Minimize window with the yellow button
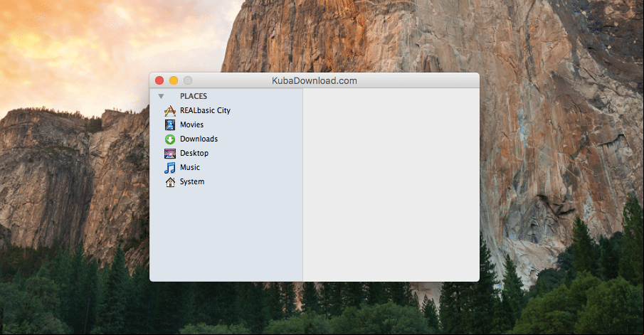This screenshot has width=644, height=335. 174,80
